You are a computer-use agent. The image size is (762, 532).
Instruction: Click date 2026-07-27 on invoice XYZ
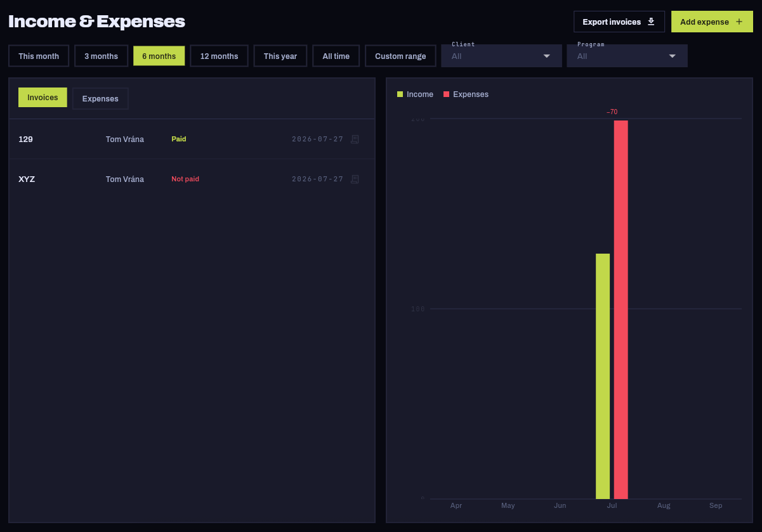click(x=317, y=179)
